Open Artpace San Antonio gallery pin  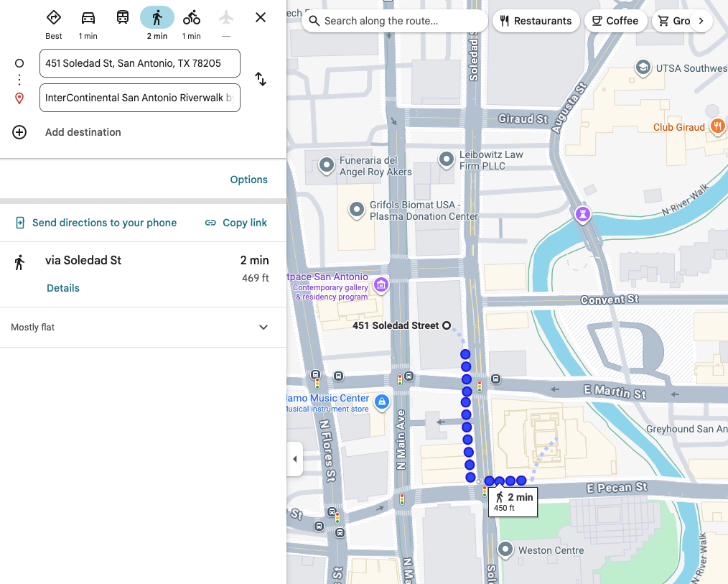[381, 284]
